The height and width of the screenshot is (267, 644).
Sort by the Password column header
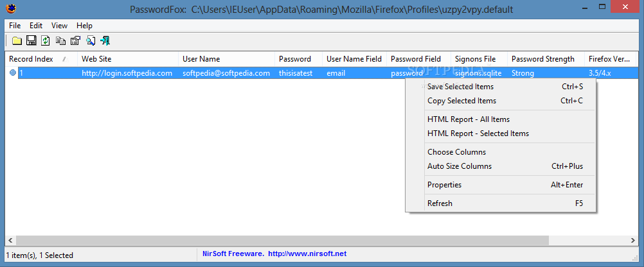(299, 59)
